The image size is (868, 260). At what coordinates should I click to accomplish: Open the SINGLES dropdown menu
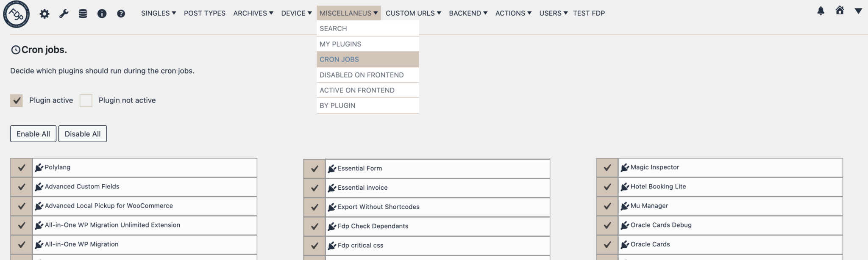(x=159, y=13)
